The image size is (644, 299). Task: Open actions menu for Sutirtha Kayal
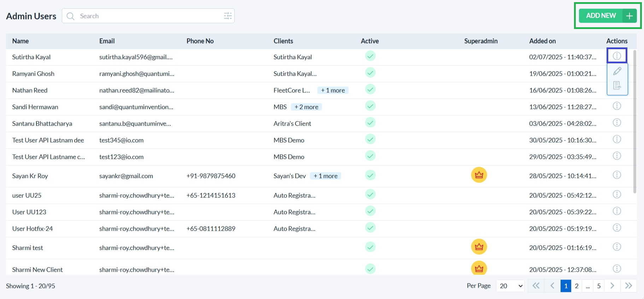(x=617, y=56)
